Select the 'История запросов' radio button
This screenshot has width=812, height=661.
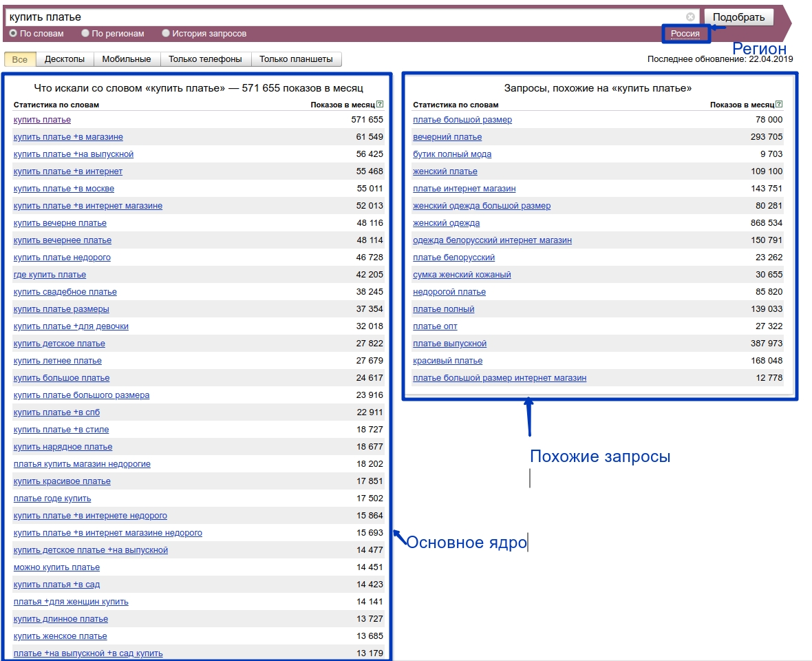point(166,33)
